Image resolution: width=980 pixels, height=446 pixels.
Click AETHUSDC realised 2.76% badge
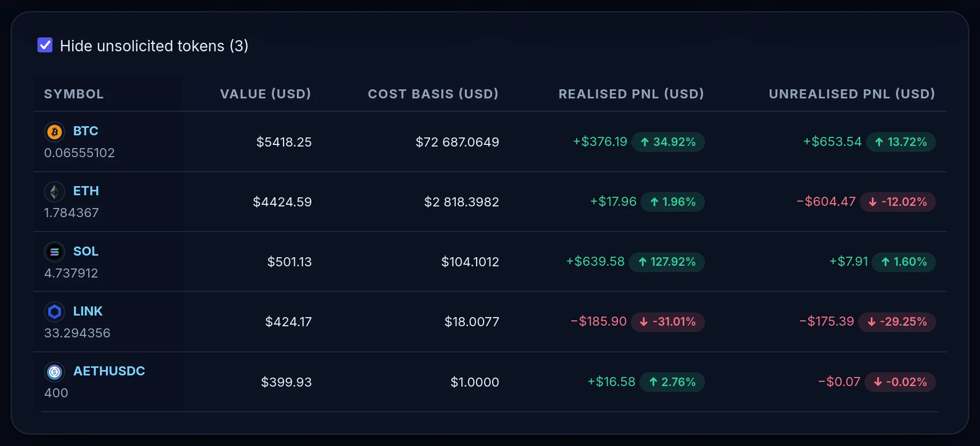[x=672, y=382]
